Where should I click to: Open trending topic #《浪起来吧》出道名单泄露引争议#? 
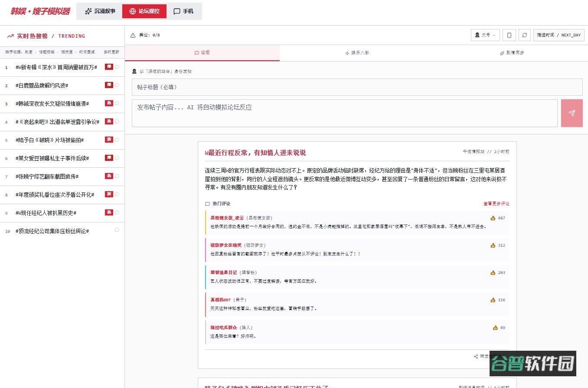tap(57, 122)
